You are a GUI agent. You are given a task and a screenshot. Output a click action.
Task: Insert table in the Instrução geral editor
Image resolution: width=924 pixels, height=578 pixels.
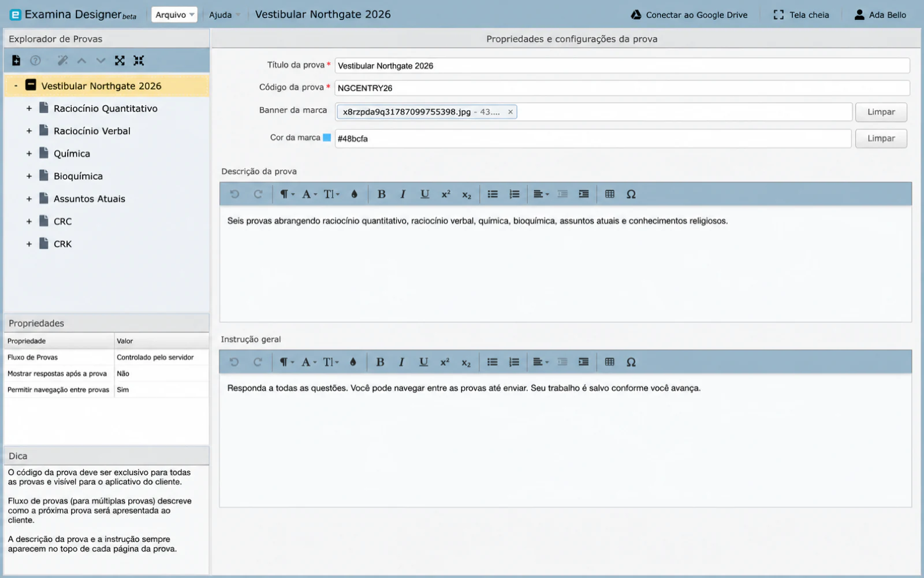609,362
